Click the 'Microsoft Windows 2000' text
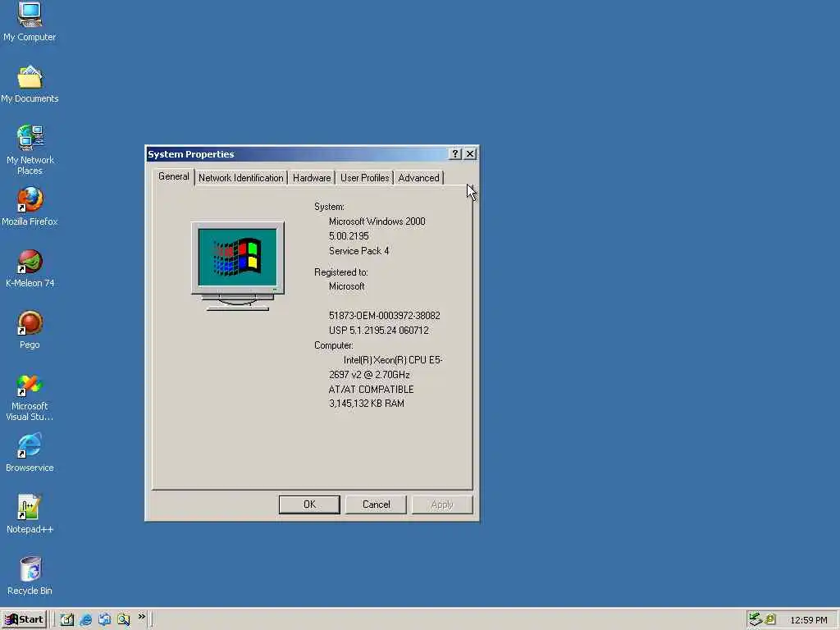Image resolution: width=840 pixels, height=630 pixels. tap(377, 221)
